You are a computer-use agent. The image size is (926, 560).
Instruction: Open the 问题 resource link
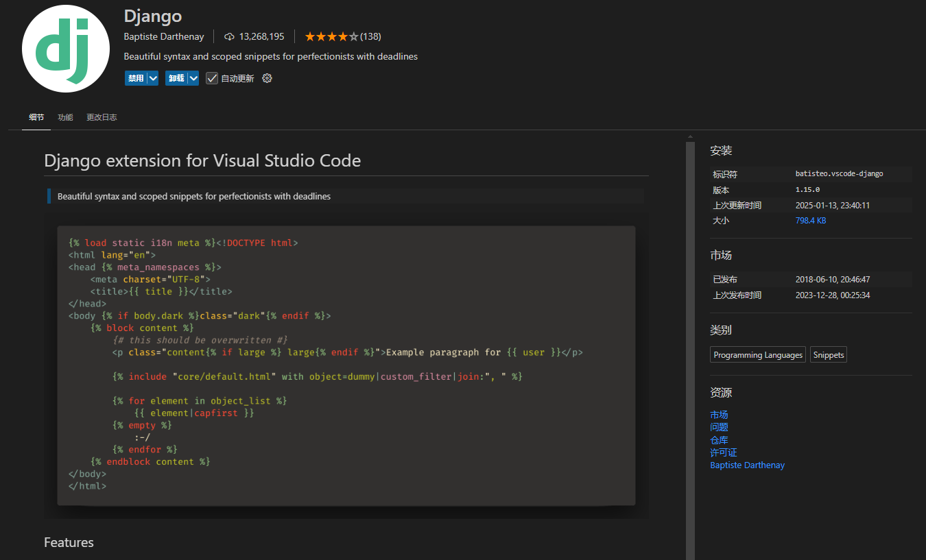(719, 427)
